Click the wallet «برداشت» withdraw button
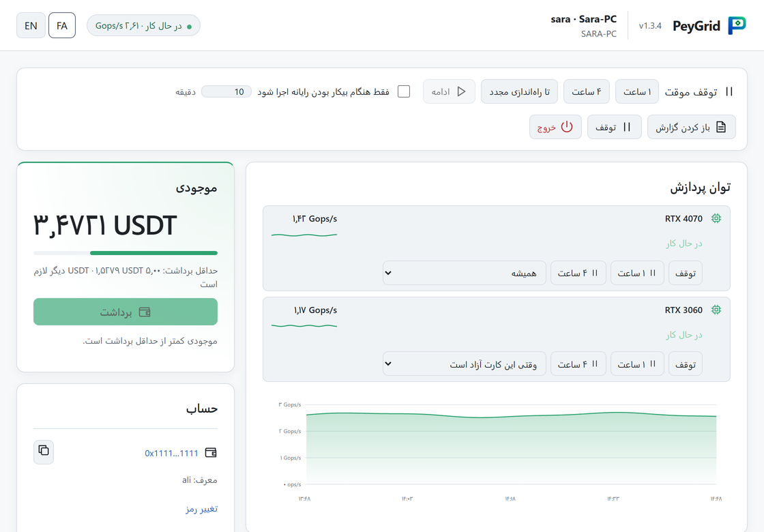The height and width of the screenshot is (532, 764). point(126,312)
